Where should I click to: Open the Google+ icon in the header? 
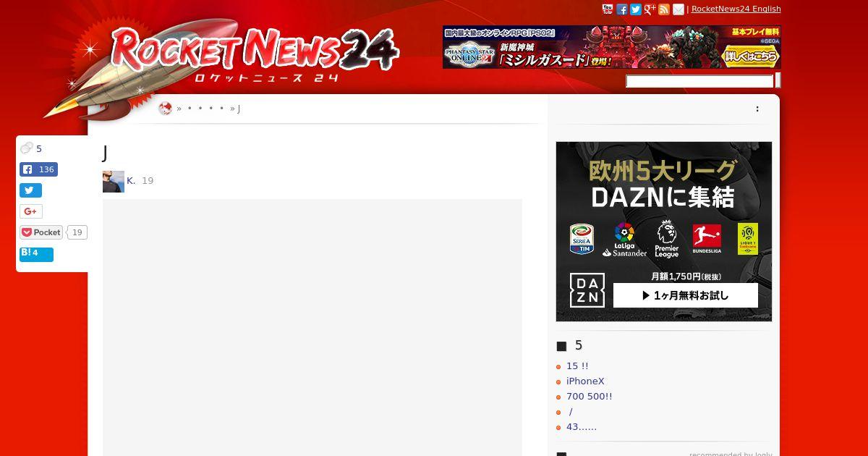pos(650,9)
